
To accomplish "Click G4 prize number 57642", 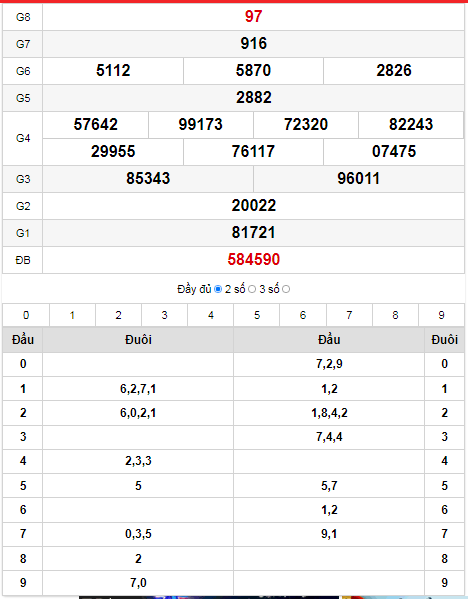I will [x=96, y=125].
